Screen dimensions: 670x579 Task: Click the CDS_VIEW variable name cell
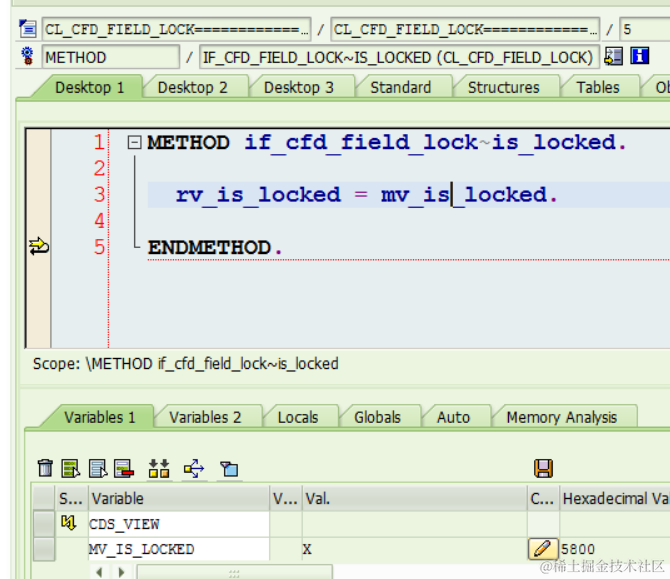[179, 524]
